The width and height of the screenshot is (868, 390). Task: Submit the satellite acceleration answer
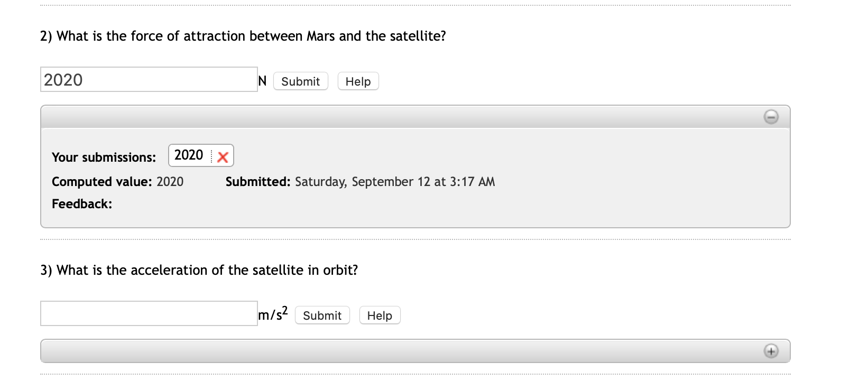(322, 315)
